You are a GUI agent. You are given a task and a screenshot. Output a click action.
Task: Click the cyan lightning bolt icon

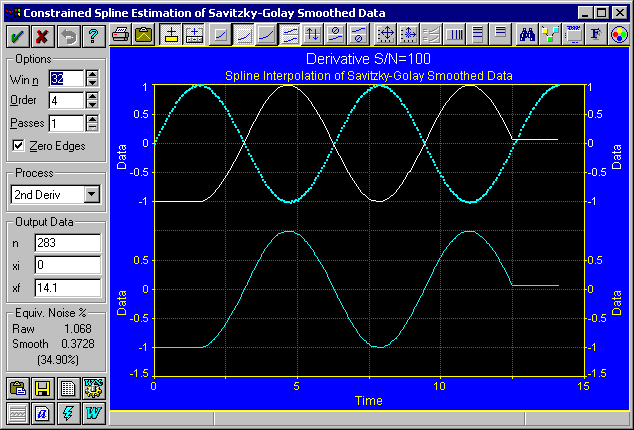[68, 413]
